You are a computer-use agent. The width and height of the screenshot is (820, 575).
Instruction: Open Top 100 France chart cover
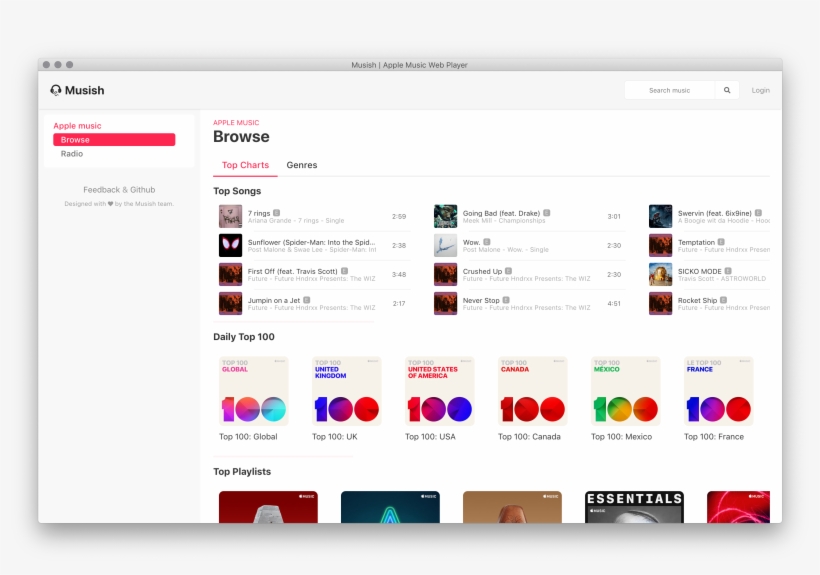(719, 391)
